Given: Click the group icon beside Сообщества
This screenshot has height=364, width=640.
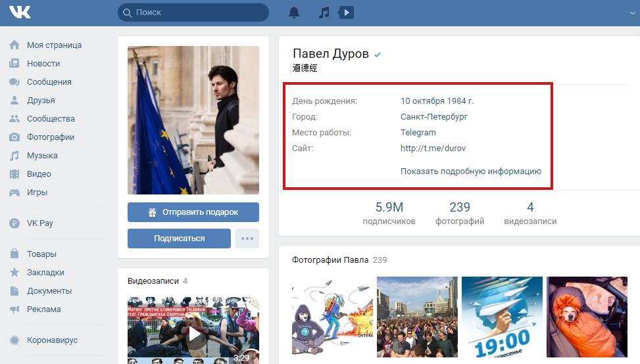Looking at the screenshot, I should coord(14,119).
